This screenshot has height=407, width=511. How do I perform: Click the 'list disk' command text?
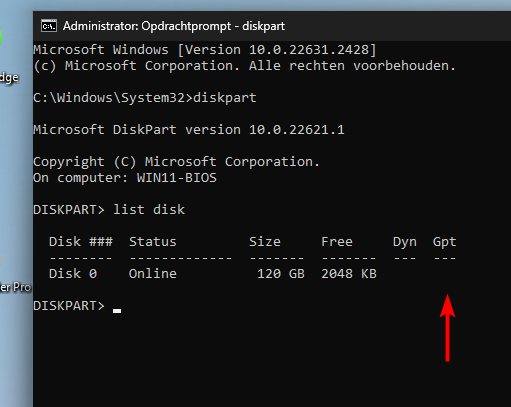coord(149,210)
